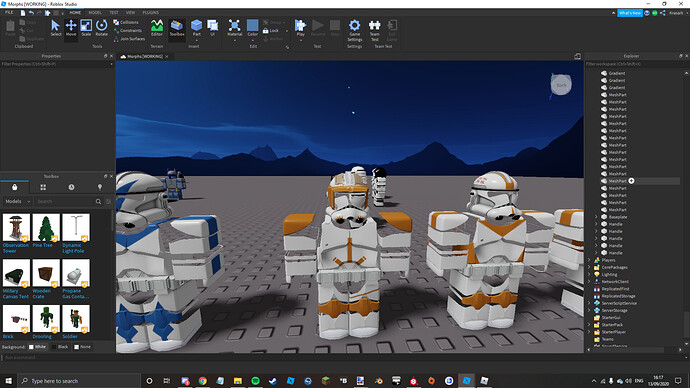This screenshot has height=388, width=690.
Task: Expand the StarterPlayer node
Action: click(589, 332)
